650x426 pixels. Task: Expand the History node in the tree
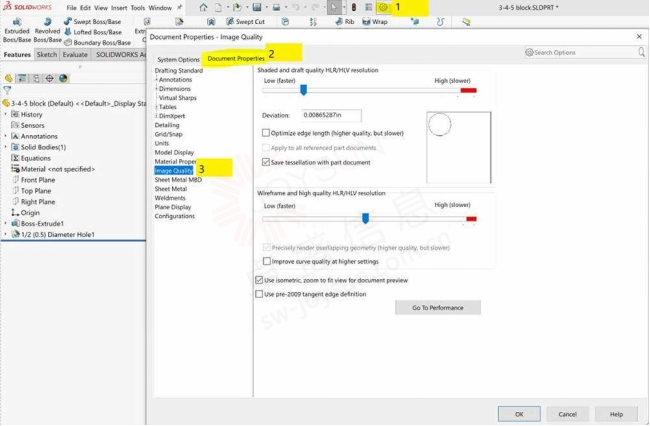tap(5, 114)
